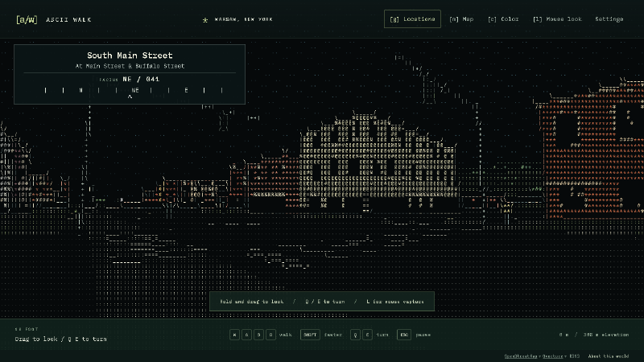Toggle the Color mode
The width and height of the screenshot is (644, 362).
(503, 19)
